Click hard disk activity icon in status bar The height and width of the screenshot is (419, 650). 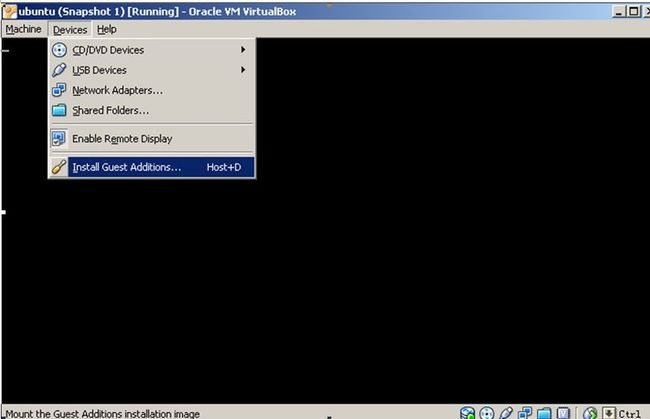[x=467, y=413]
